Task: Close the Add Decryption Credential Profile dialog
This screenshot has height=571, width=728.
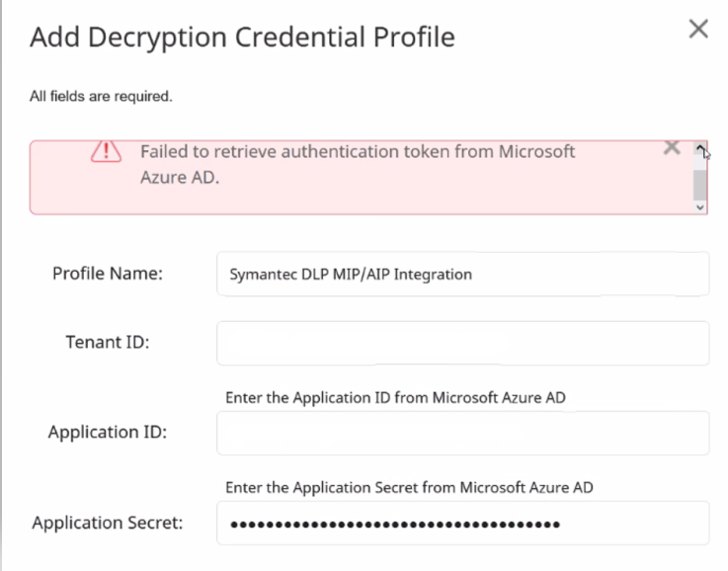Action: [698, 29]
